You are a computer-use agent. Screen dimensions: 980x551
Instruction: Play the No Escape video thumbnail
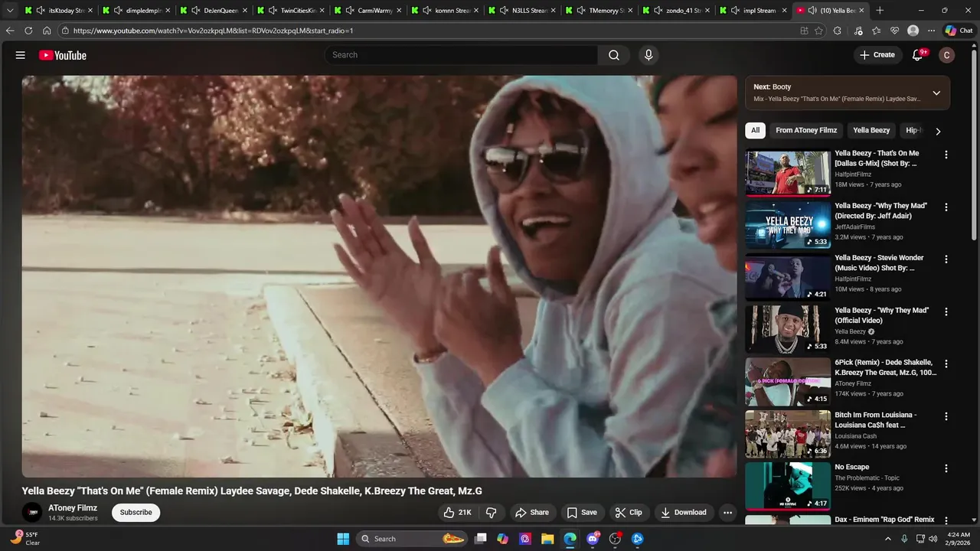click(788, 487)
